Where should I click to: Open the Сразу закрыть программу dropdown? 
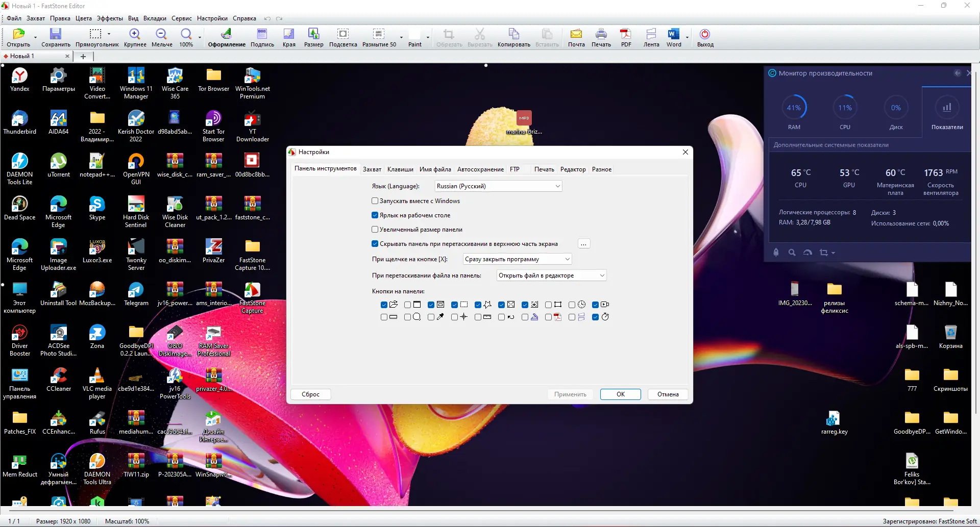click(517, 259)
